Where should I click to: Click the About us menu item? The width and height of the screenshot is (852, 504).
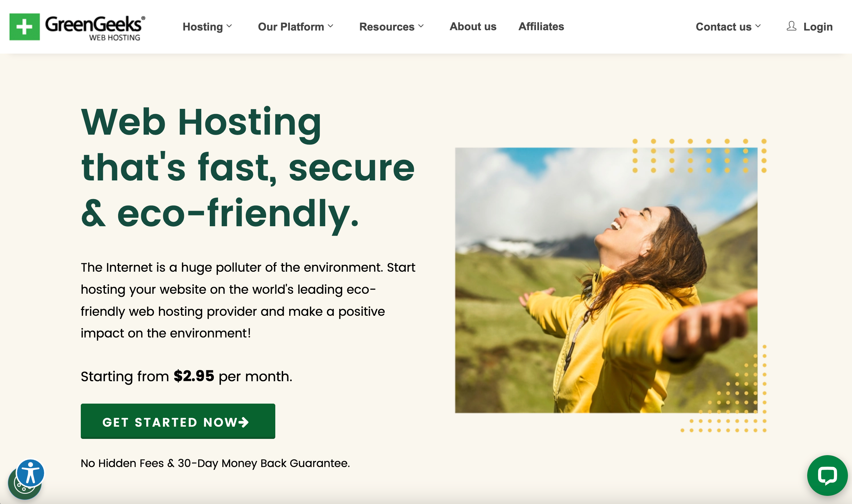tap(473, 26)
